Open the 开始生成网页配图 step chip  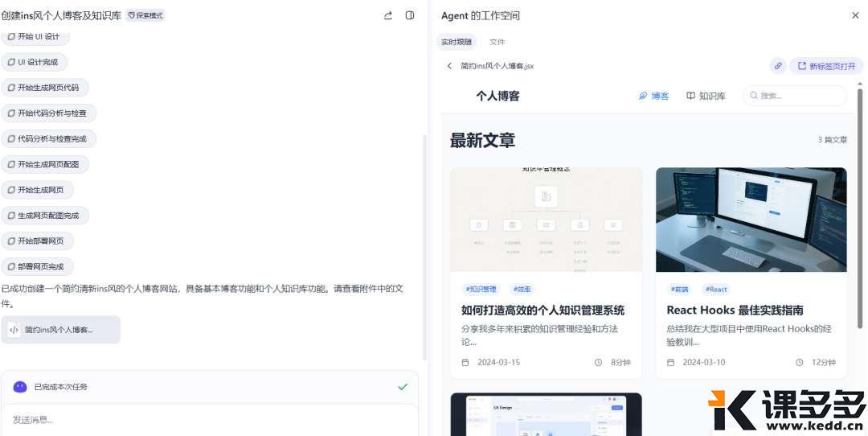point(45,164)
